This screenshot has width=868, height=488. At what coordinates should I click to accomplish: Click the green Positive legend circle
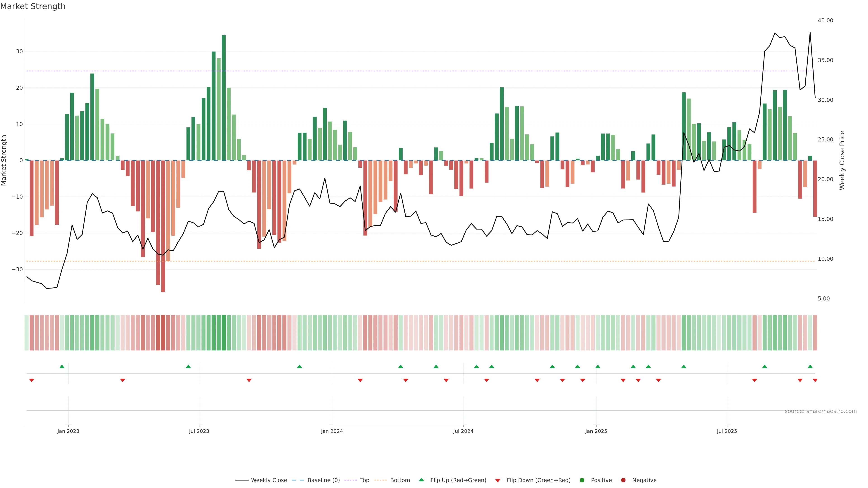pyautogui.click(x=582, y=480)
